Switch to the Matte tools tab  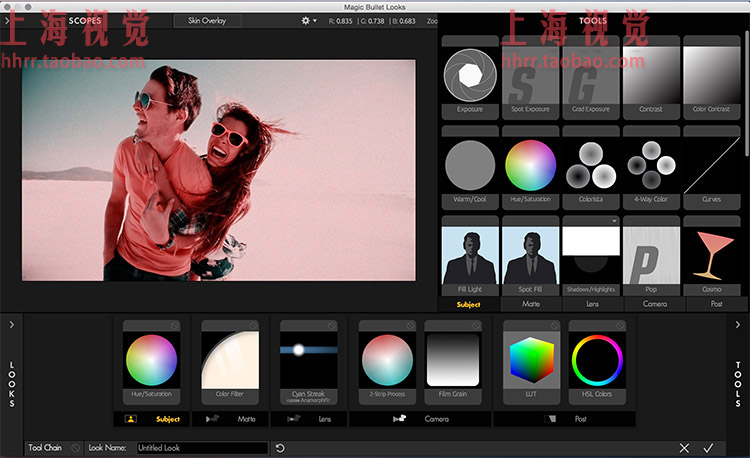tap(530, 303)
